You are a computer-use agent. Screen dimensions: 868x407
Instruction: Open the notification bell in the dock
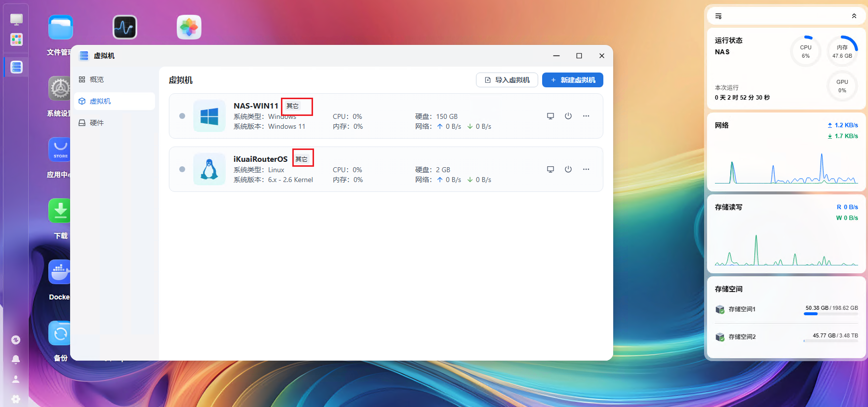16,360
